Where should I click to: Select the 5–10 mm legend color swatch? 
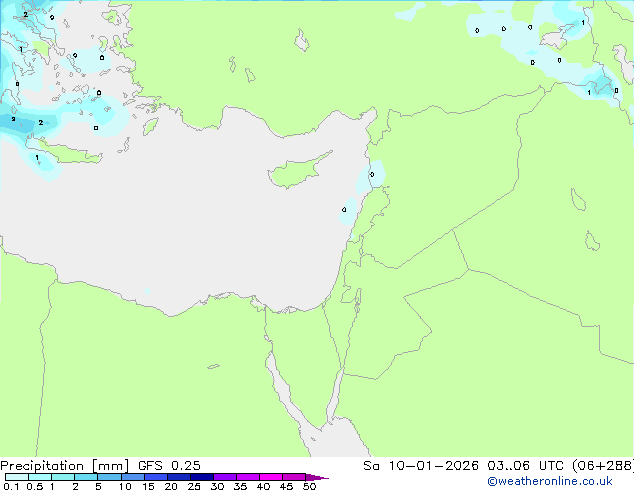pos(110,477)
